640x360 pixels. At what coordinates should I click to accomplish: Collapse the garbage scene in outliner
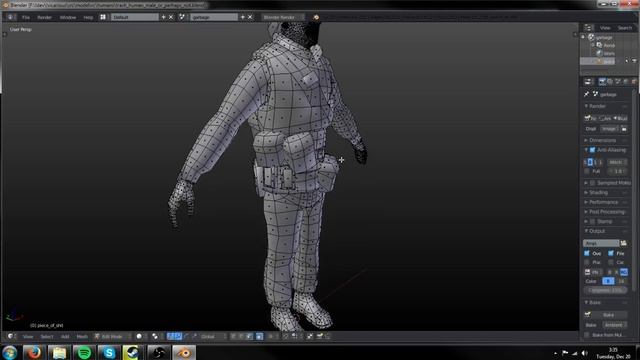click(583, 37)
